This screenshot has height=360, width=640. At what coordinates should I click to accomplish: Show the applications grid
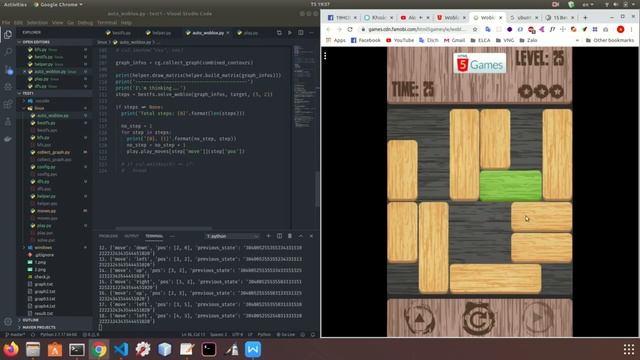point(629,349)
